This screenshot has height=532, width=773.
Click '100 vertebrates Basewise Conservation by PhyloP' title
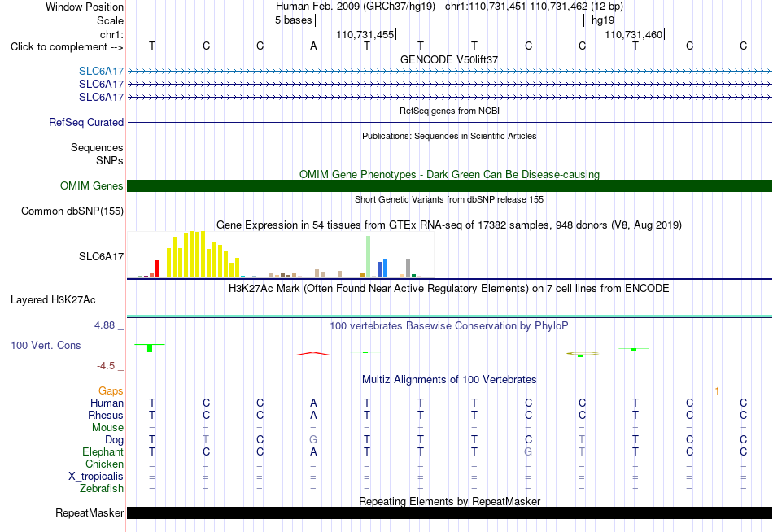coord(449,326)
